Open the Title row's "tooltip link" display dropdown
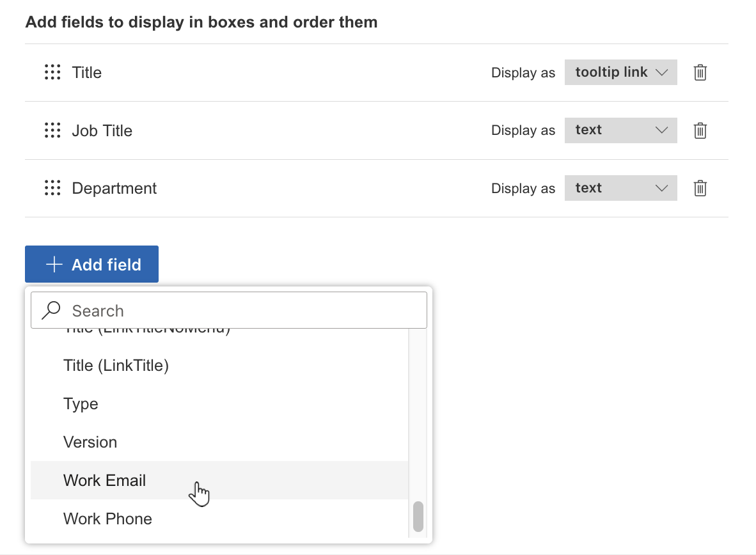This screenshot has width=756, height=555. click(x=620, y=72)
